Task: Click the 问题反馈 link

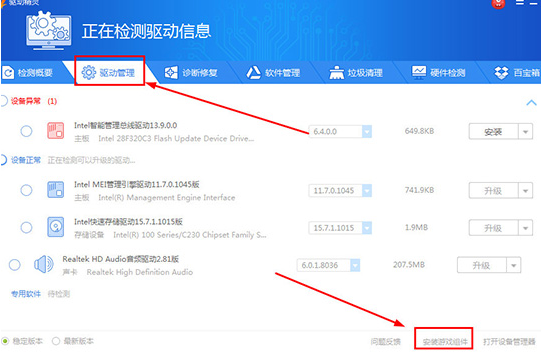Action: [385, 342]
